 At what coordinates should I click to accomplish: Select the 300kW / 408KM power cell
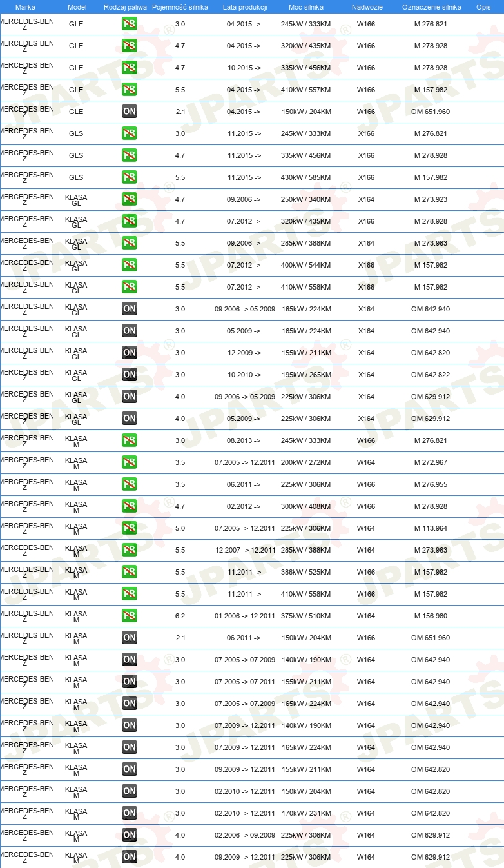[x=305, y=506]
